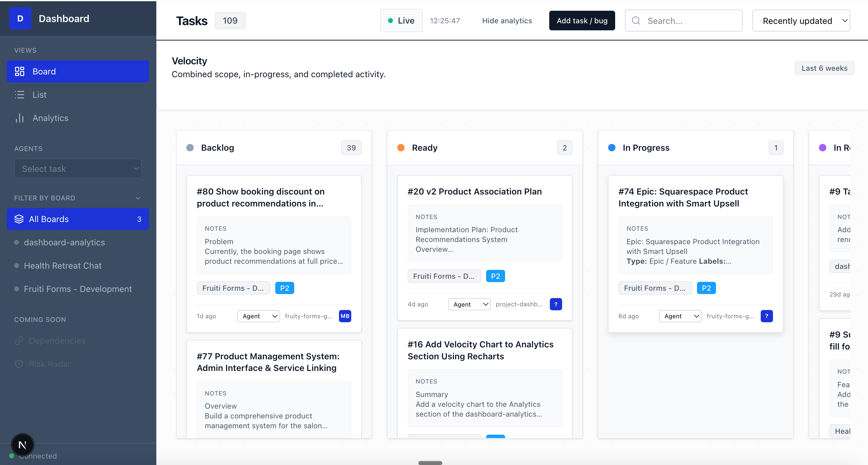Click the All Boards layers icon
The width and height of the screenshot is (868, 465).
coord(19,219)
